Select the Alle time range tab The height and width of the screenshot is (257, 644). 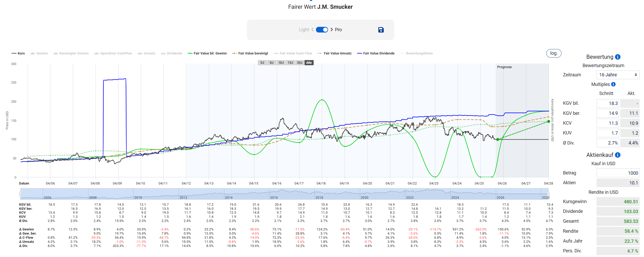[x=309, y=63]
